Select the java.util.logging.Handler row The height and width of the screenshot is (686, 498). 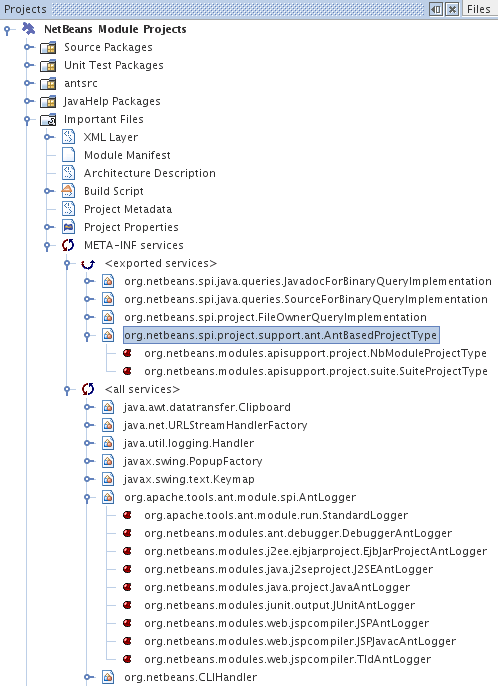pyautogui.click(x=189, y=443)
